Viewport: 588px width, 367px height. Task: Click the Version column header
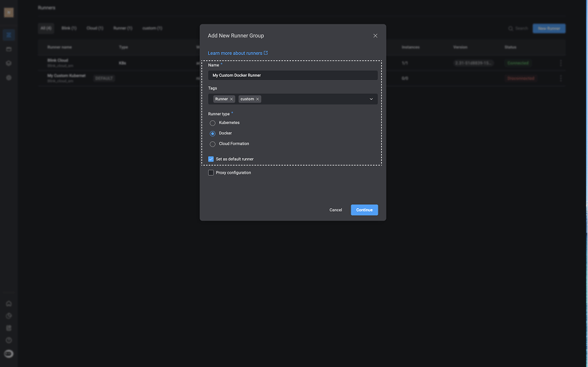tap(460, 47)
